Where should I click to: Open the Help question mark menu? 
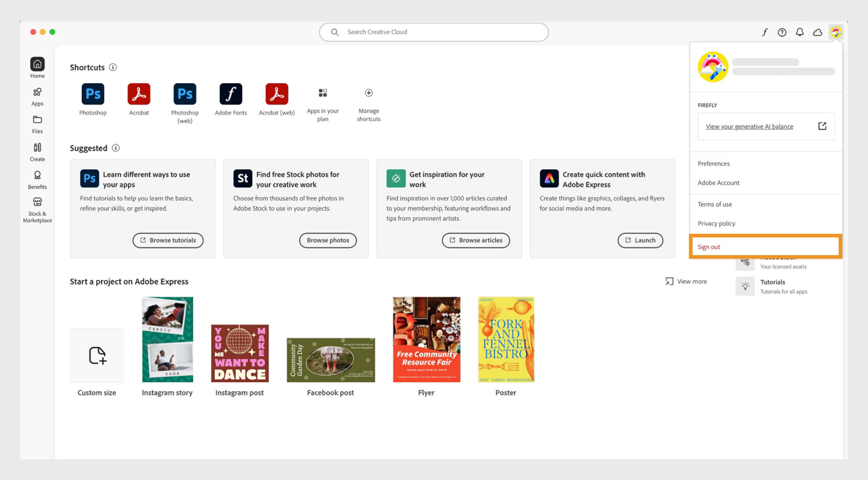pyautogui.click(x=782, y=32)
